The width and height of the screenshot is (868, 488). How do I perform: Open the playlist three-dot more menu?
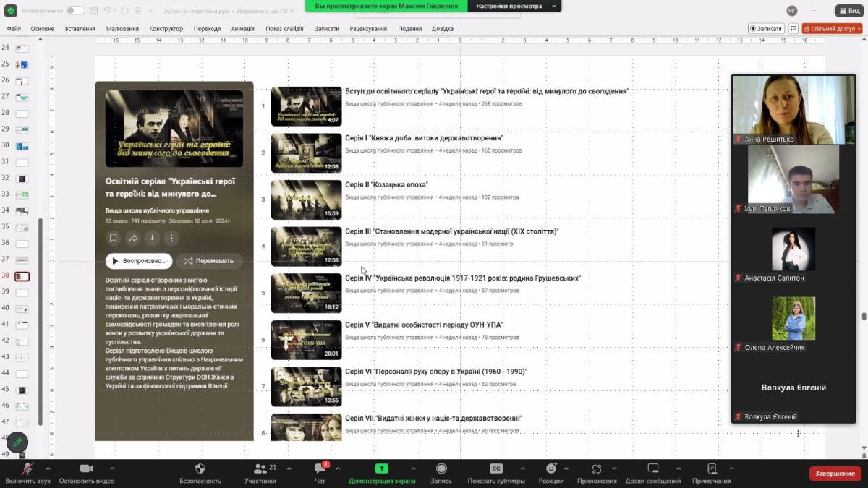[x=171, y=238]
